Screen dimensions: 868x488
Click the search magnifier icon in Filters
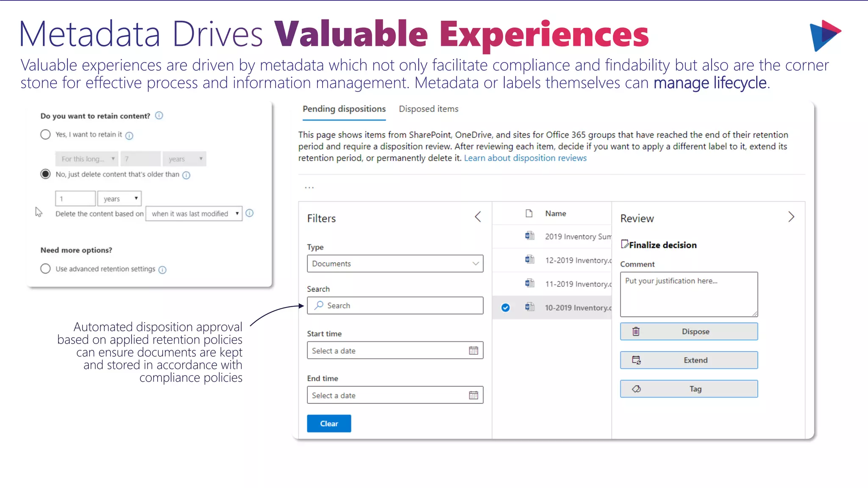(x=319, y=305)
